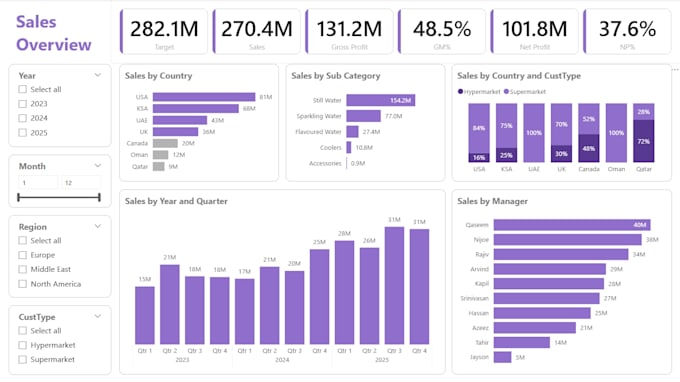Image resolution: width=680 pixels, height=382 pixels.
Task: Tick the 2024 year checkbox
Action: [x=23, y=118]
